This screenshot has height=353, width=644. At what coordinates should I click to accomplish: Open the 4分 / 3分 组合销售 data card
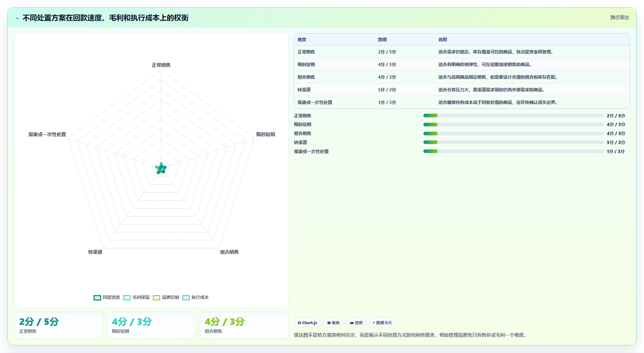244,325
